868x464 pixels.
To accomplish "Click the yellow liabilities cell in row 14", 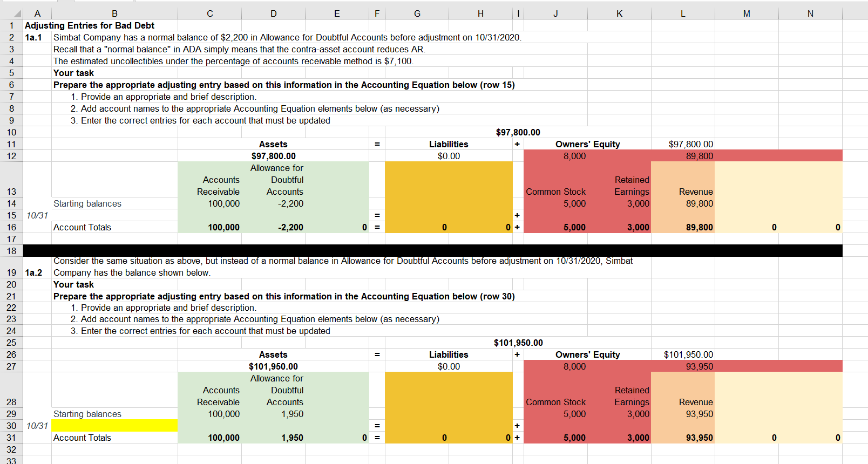I will pos(449,203).
